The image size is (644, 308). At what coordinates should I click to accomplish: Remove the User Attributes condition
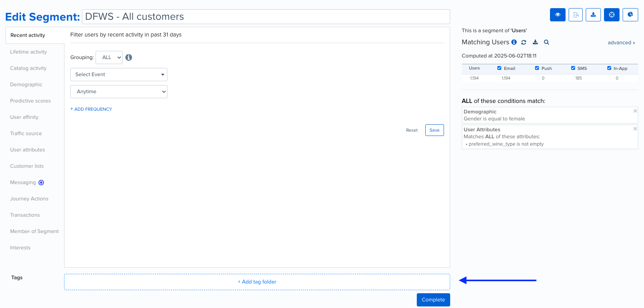point(635,129)
